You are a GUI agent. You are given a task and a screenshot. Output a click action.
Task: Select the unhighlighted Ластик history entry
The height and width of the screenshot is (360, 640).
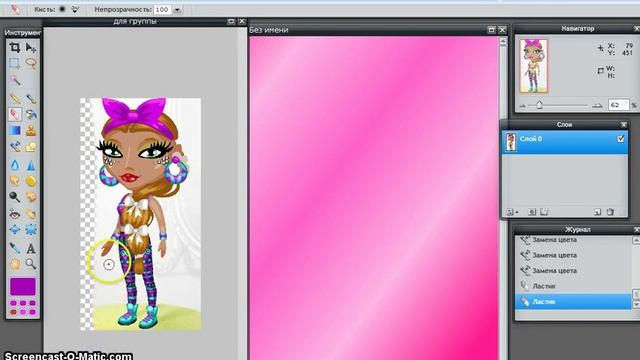573,286
